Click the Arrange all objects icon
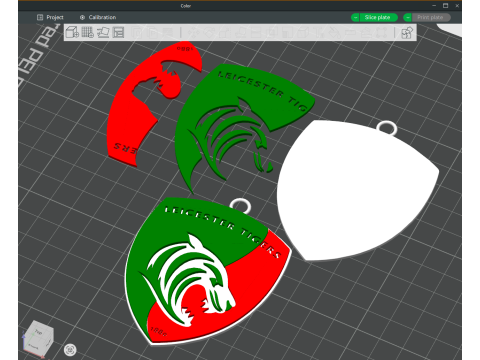The image size is (480, 360). click(x=118, y=32)
